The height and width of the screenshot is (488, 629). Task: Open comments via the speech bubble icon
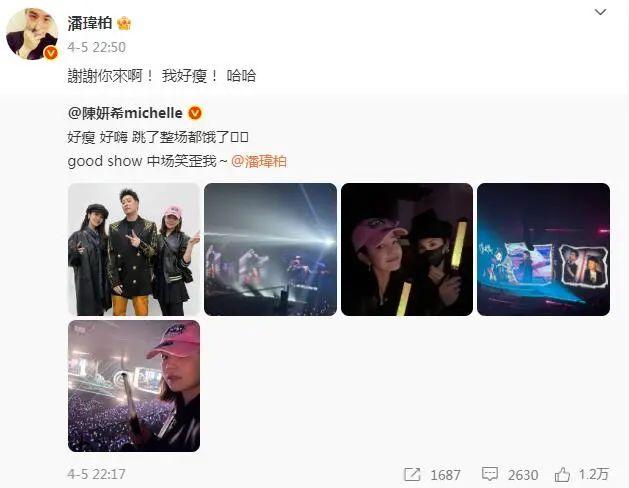[x=490, y=474]
